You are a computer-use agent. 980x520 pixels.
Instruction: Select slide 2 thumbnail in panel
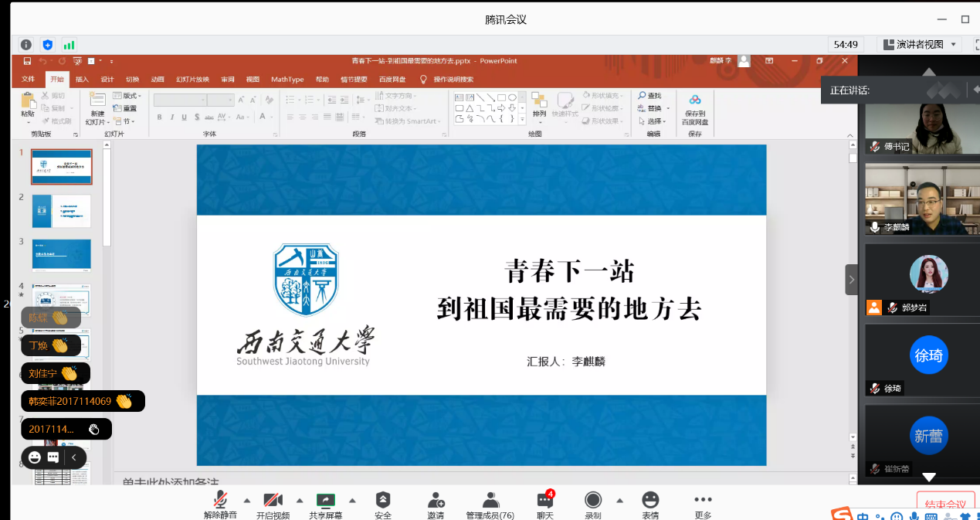(x=62, y=211)
